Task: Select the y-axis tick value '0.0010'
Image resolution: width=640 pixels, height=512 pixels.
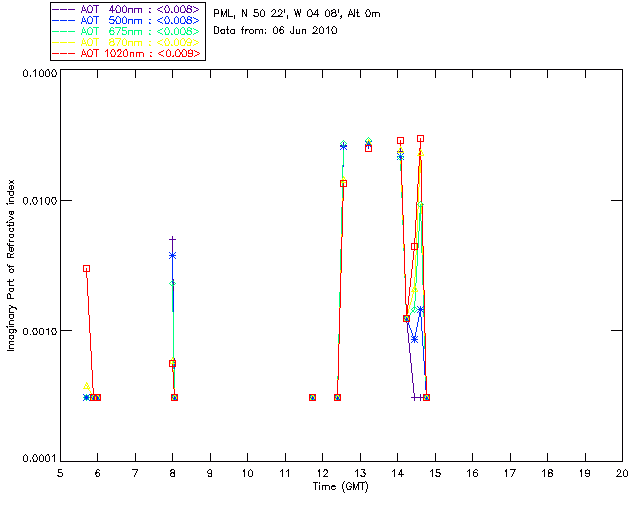Action: pos(40,331)
